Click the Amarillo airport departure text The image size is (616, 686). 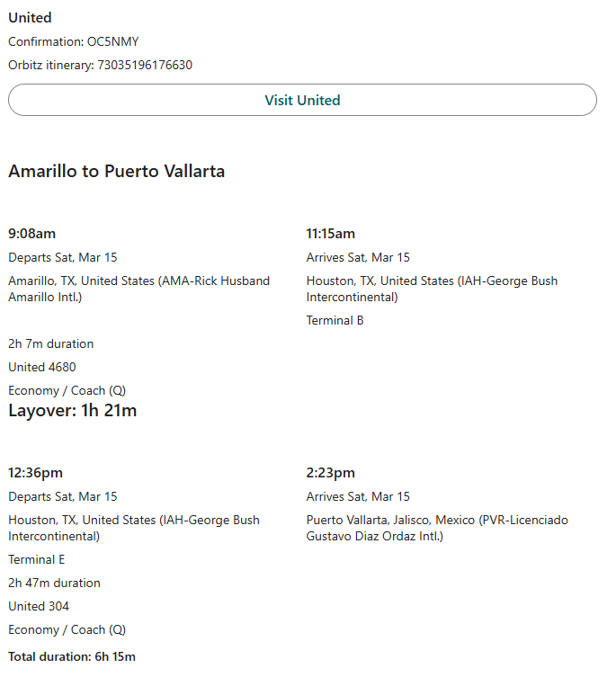point(138,289)
